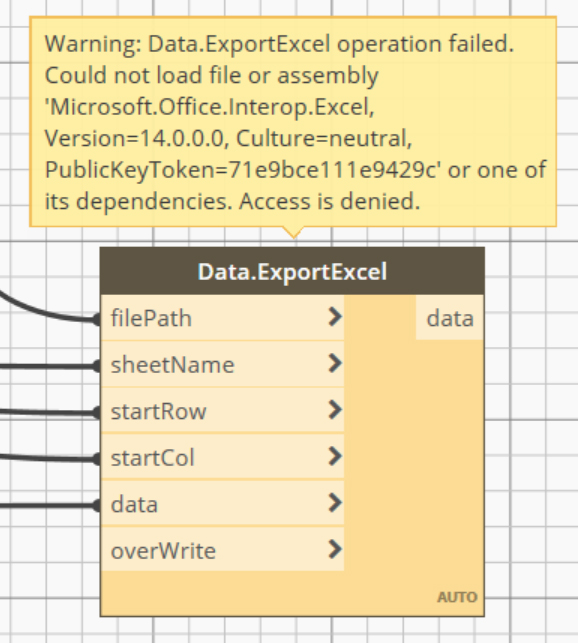
Task: Select the data input port
Action: (223, 504)
